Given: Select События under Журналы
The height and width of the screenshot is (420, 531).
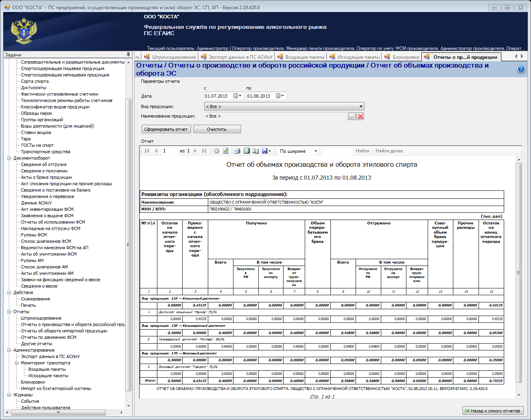Looking at the screenshot, I should pos(30,401).
